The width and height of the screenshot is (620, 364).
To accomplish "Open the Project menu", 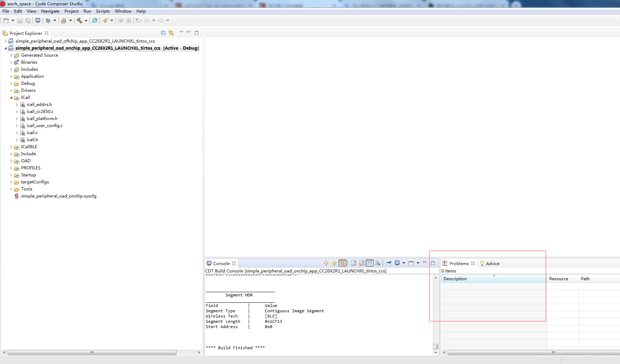I will pos(72,11).
